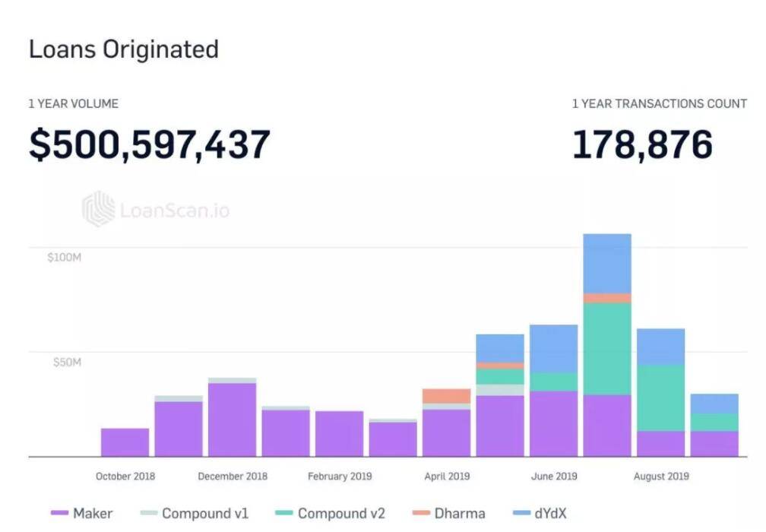Screen dimensions: 766x532
Task: Toggle the Compound v1 legend entry
Action: point(195,514)
